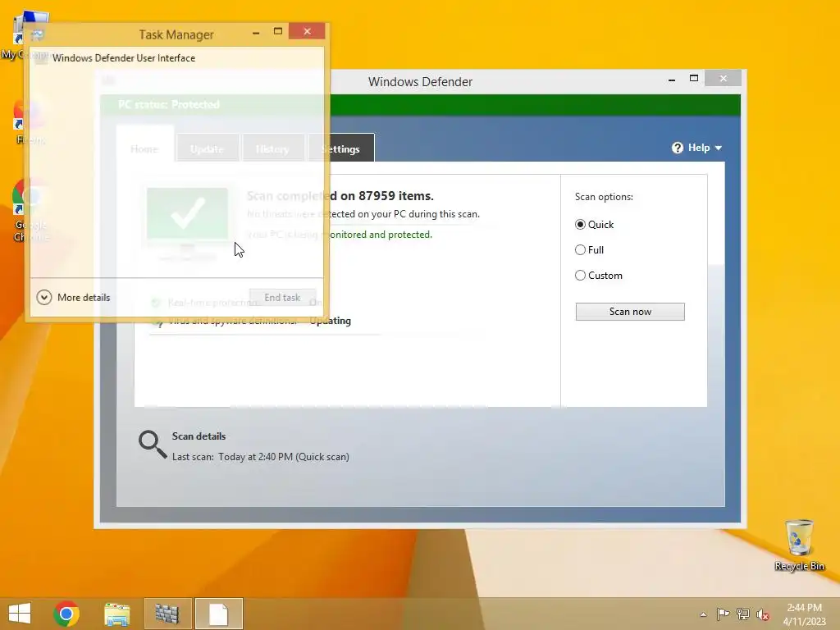Click End task in Task Manager
Screen dimensions: 840x630
[x=282, y=297]
